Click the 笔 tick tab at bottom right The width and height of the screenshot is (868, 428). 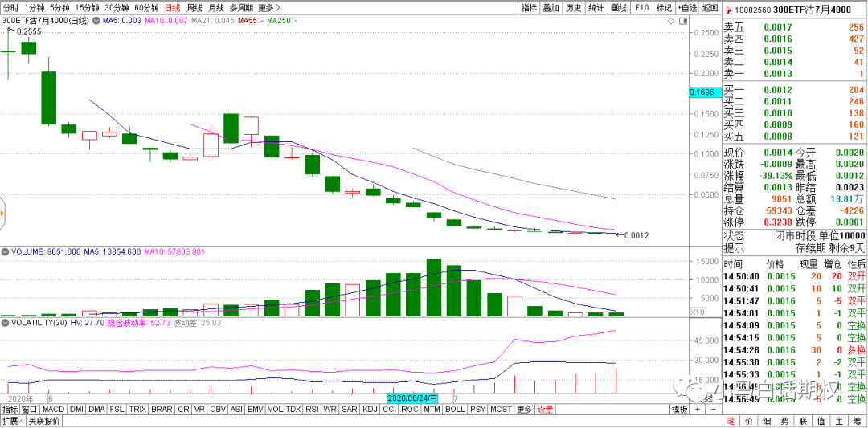click(x=731, y=421)
